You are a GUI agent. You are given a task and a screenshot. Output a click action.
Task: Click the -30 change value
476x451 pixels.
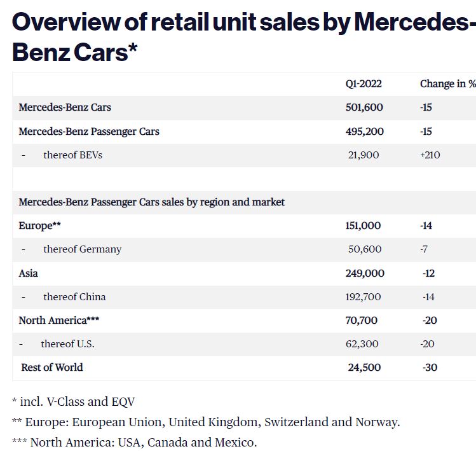430,367
